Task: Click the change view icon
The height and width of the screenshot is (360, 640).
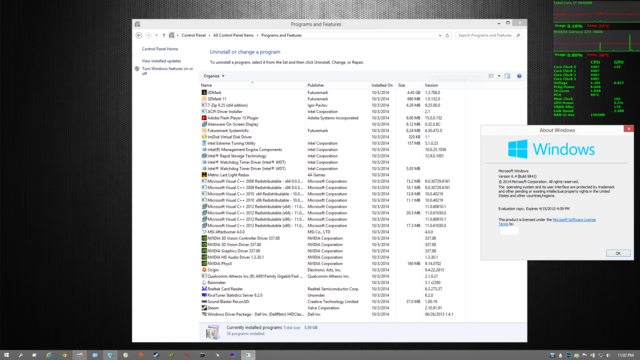Action: click(491, 76)
